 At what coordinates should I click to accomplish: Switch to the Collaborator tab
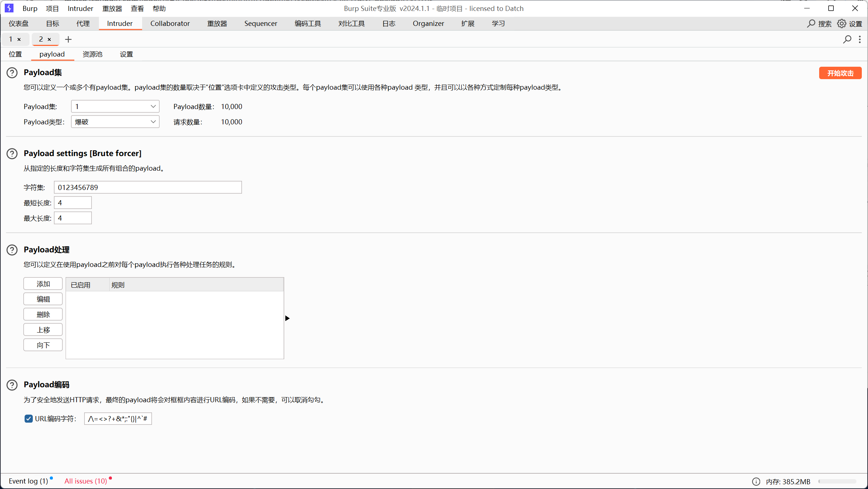(x=170, y=23)
